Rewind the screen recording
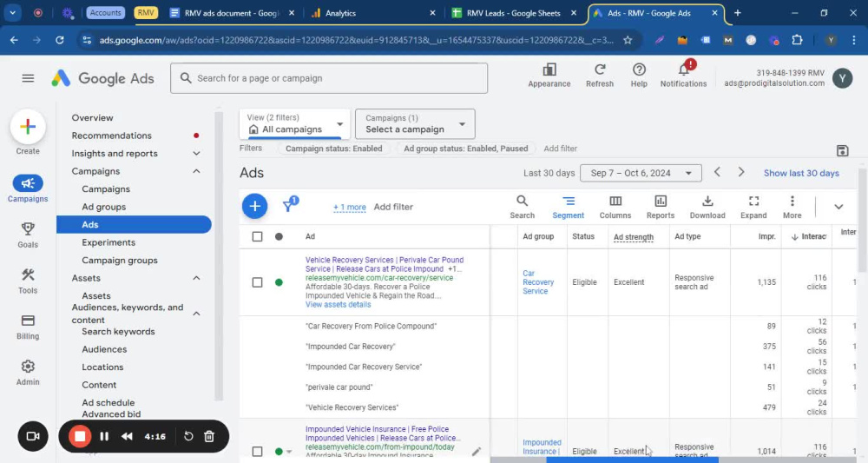868x463 pixels. (x=127, y=436)
